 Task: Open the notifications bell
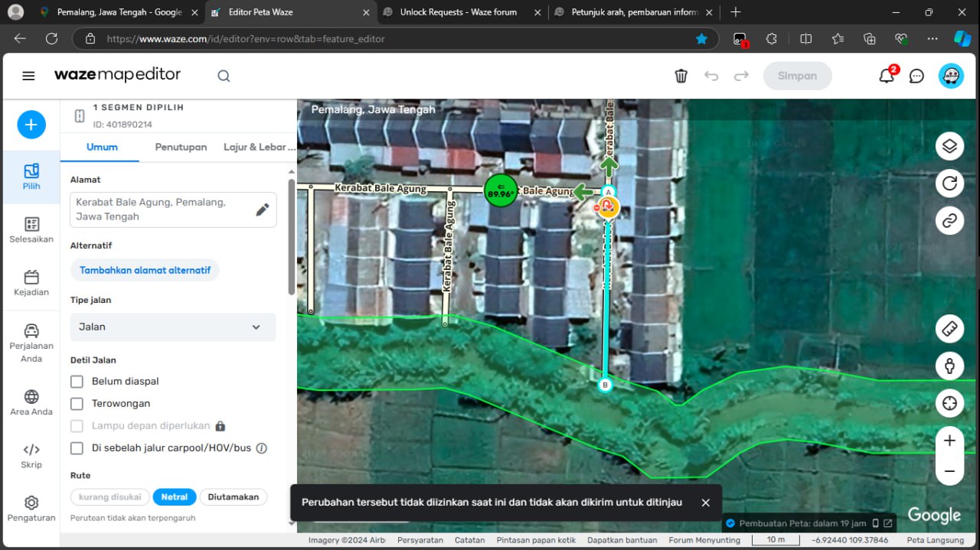(x=887, y=76)
